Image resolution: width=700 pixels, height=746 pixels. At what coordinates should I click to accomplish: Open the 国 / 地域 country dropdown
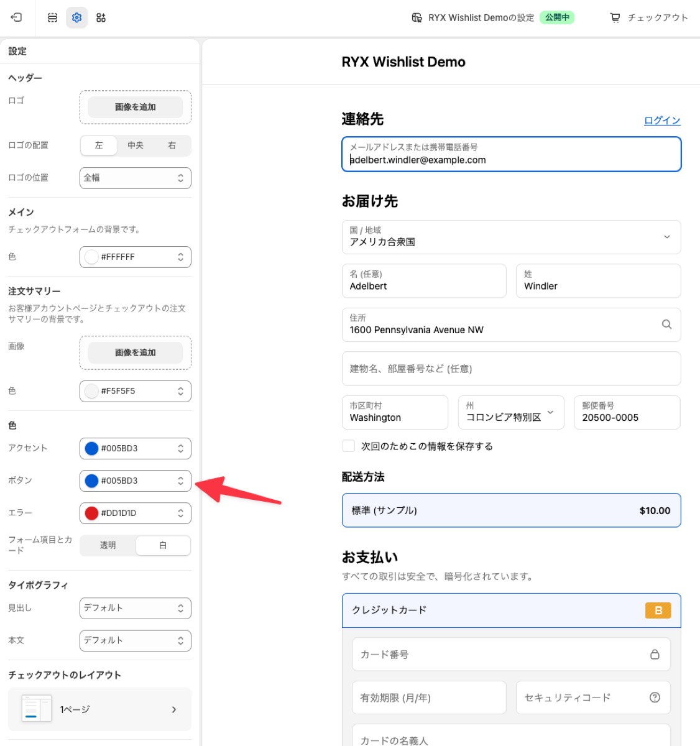tap(511, 237)
